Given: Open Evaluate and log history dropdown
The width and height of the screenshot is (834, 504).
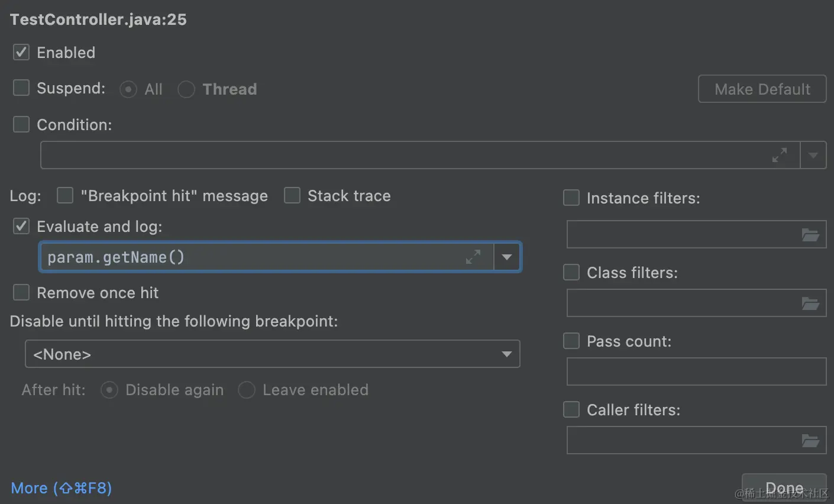Looking at the screenshot, I should (507, 257).
